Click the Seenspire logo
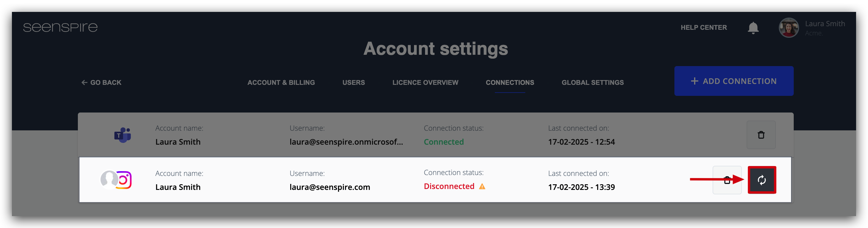This screenshot has height=228, width=868. pos(60,27)
